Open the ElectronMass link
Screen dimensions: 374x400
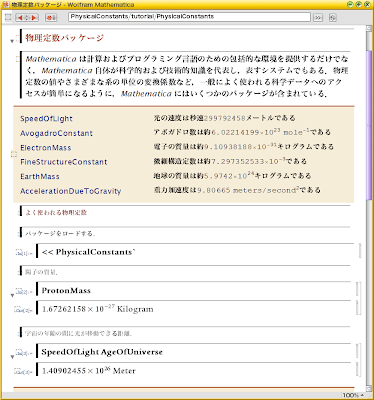[46, 148]
